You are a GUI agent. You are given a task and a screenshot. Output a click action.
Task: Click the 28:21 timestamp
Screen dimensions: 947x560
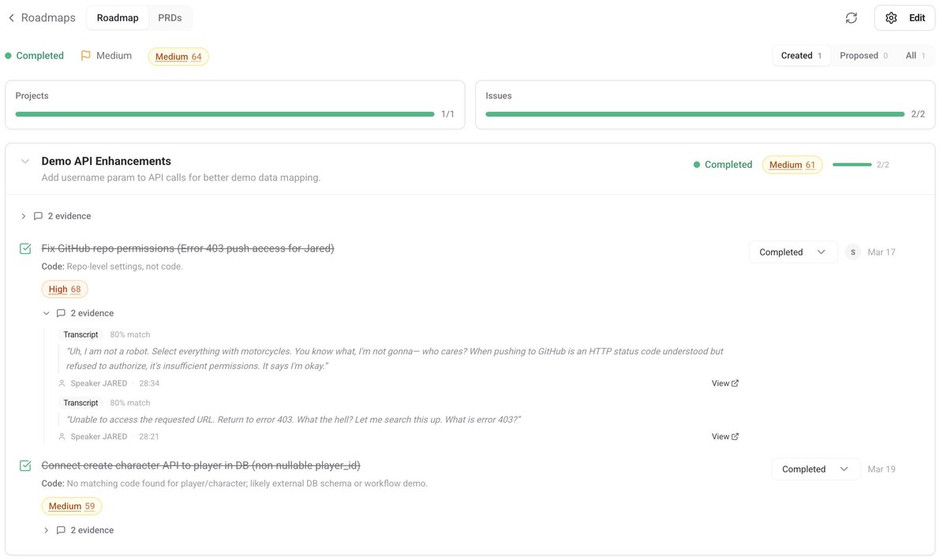[x=149, y=436]
